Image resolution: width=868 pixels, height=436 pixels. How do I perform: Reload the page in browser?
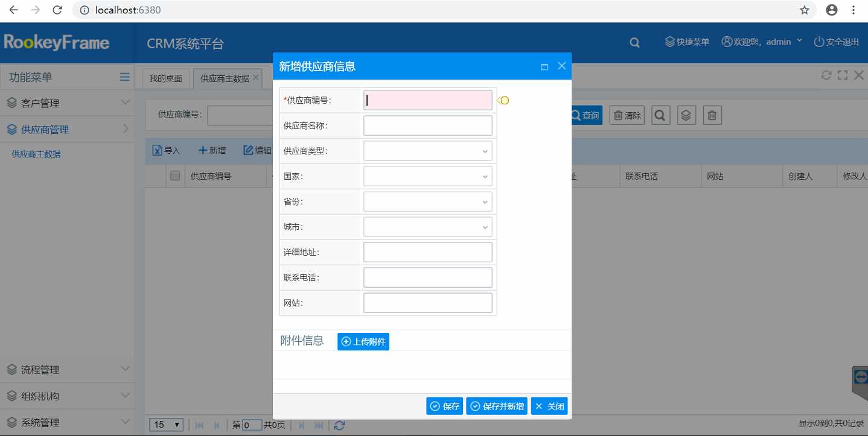pos(57,10)
